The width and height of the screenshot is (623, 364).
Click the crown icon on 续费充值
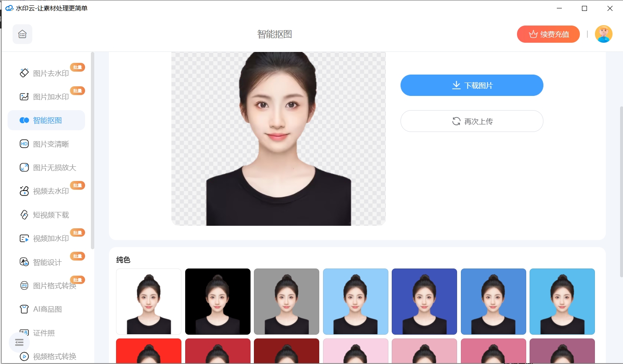point(533,34)
